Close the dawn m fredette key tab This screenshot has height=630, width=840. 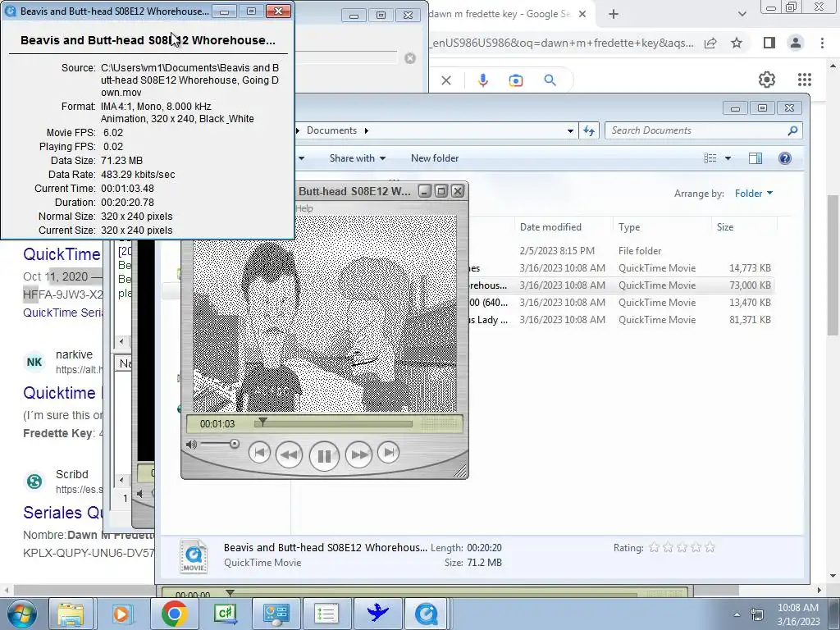coord(583,15)
